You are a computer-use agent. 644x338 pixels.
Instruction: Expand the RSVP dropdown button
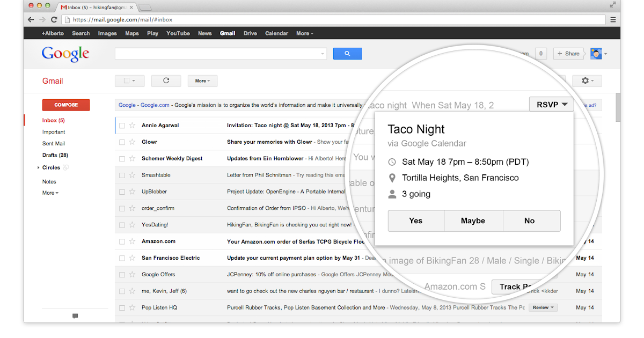coord(551,105)
